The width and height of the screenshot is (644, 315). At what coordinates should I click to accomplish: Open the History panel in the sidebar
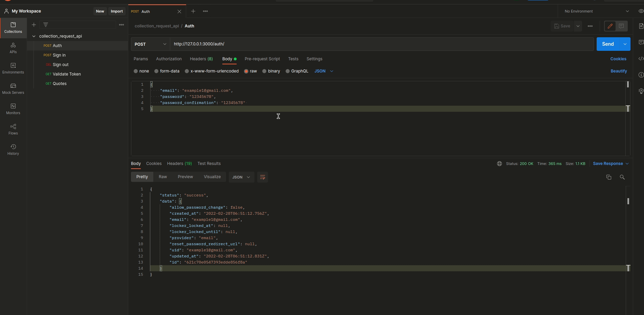coord(13,149)
